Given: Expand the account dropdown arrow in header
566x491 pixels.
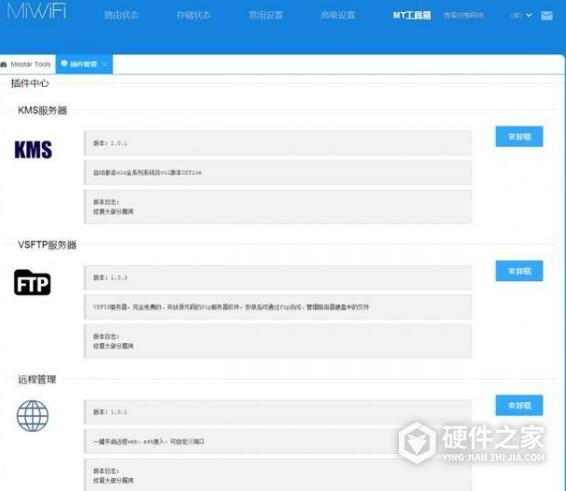Looking at the screenshot, I should click(529, 15).
